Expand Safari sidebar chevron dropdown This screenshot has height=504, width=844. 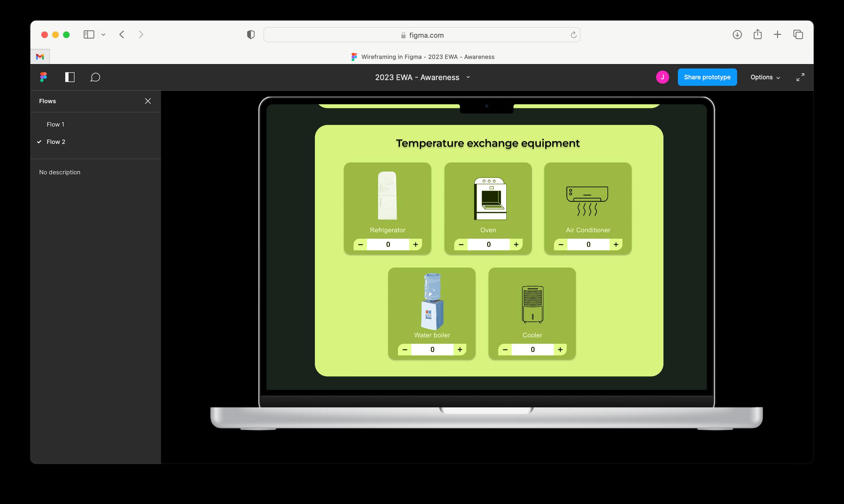(x=103, y=35)
